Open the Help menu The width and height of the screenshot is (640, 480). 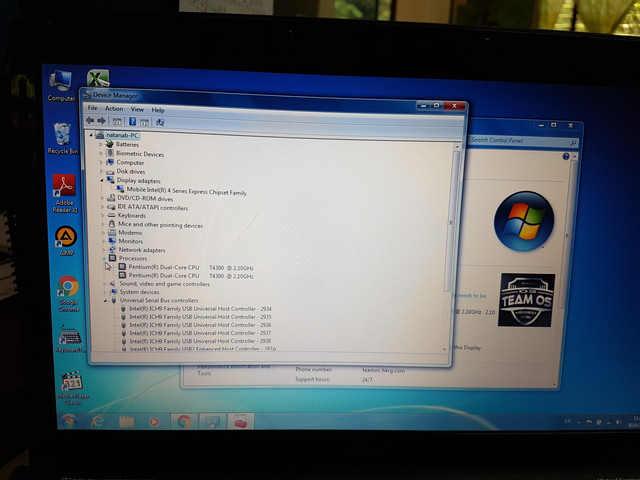(158, 110)
